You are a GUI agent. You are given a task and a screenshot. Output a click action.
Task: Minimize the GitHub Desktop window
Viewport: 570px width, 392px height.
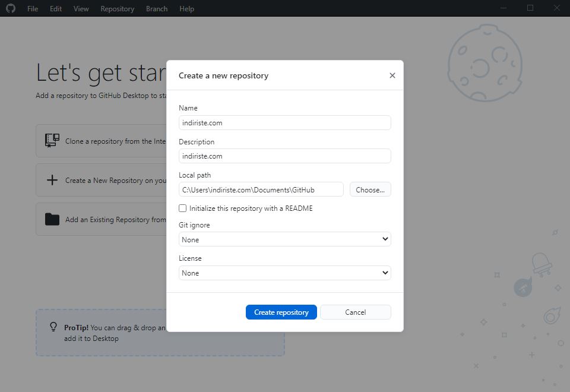503,8
